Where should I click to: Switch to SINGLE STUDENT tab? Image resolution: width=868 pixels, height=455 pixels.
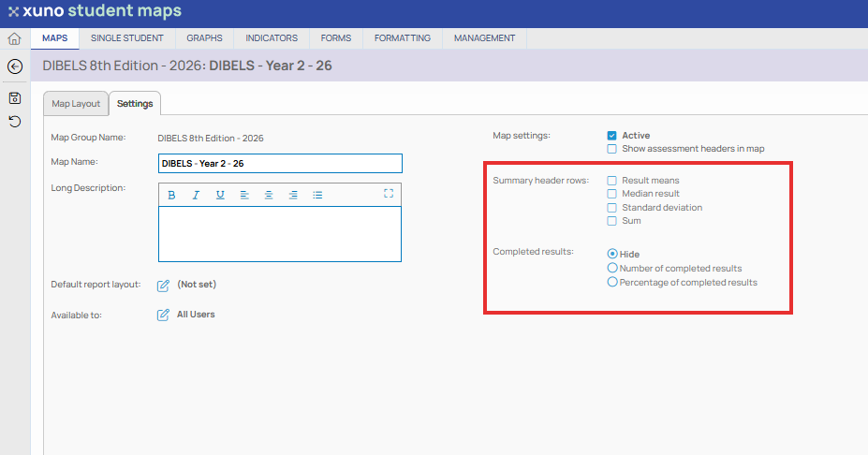pyautogui.click(x=126, y=38)
